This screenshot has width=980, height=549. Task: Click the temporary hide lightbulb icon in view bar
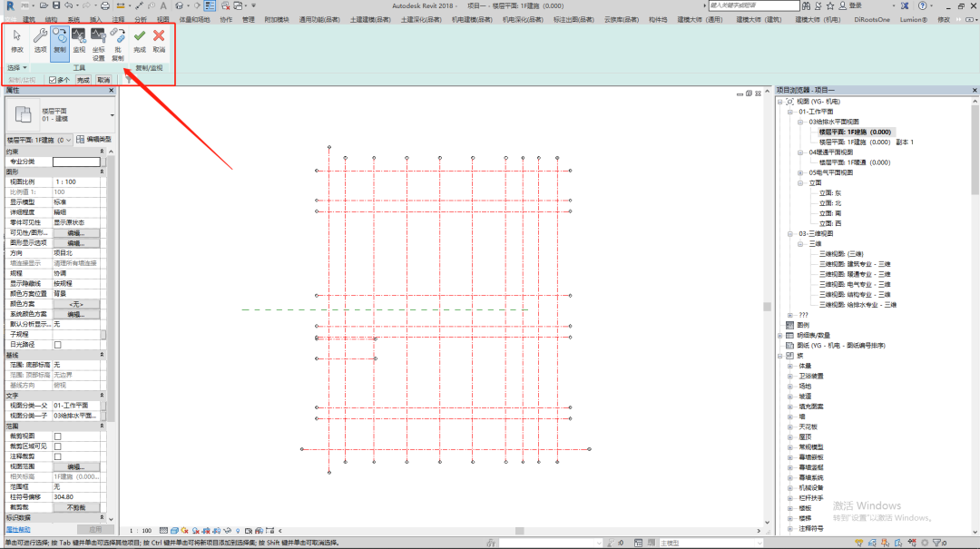click(x=238, y=530)
